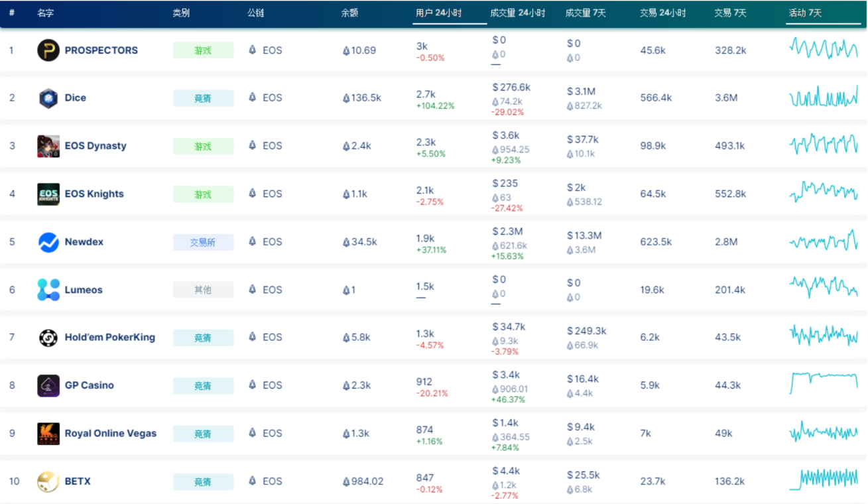This screenshot has width=868, height=504.
Task: Click the 游戏 category tag for PROSPECTORS
Action: pyautogui.click(x=203, y=50)
